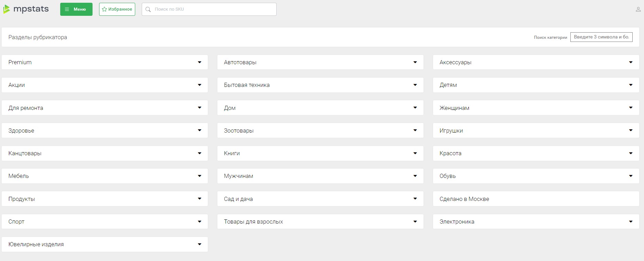The image size is (644, 261).
Task: Expand the Электроника dropdown arrow
Action: [x=631, y=222]
